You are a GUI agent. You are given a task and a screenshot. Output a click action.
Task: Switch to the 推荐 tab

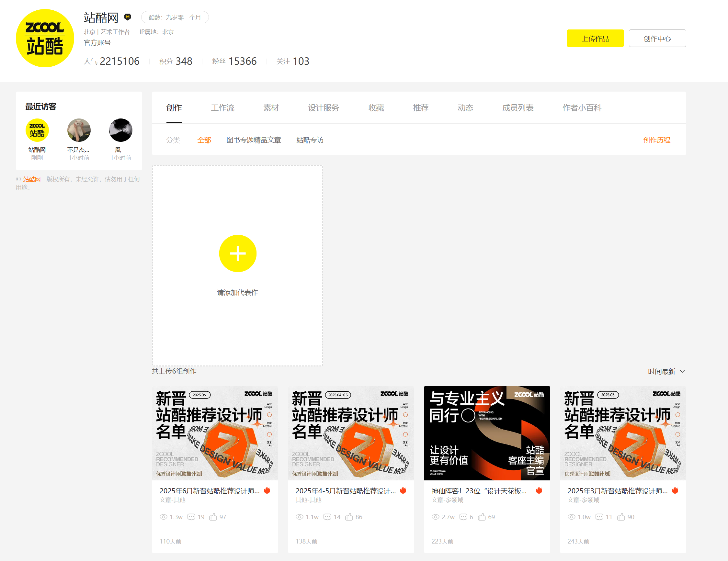(421, 107)
